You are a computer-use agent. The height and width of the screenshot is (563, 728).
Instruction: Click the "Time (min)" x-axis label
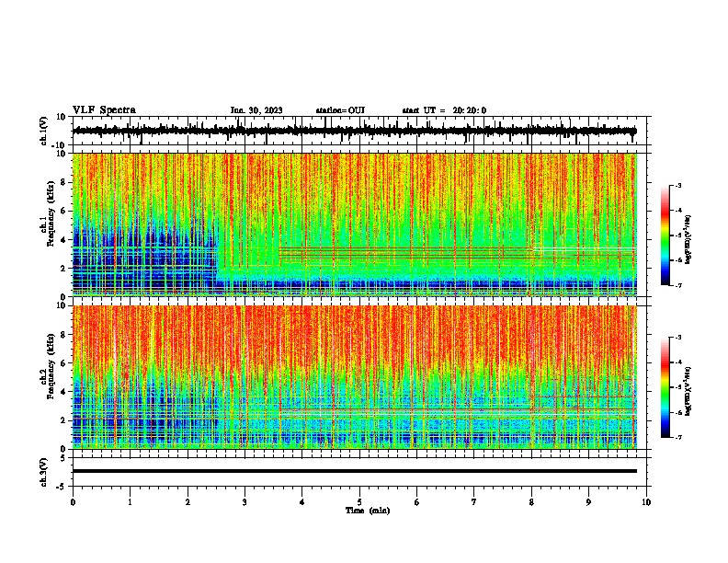point(368,511)
